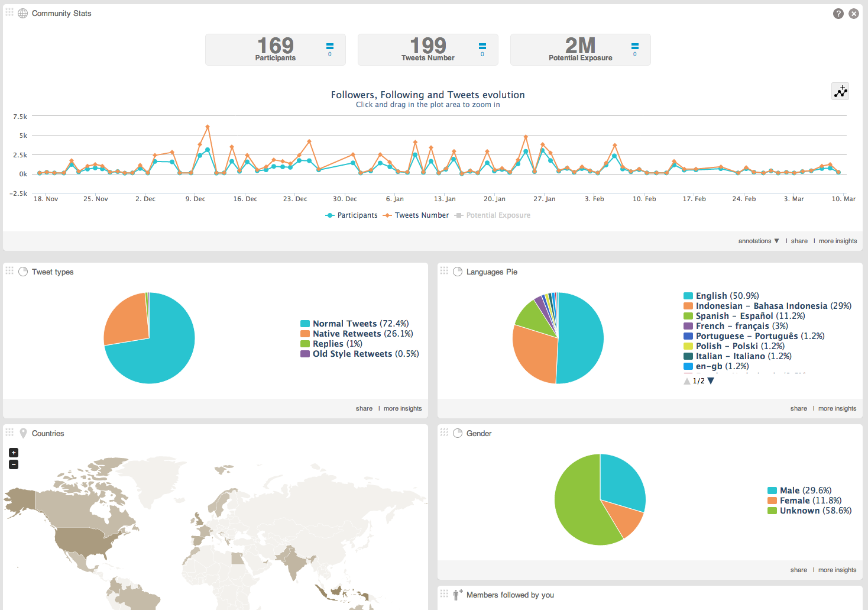Toggle Italian language legend entry
This screenshot has height=610, width=868.
coord(737,356)
